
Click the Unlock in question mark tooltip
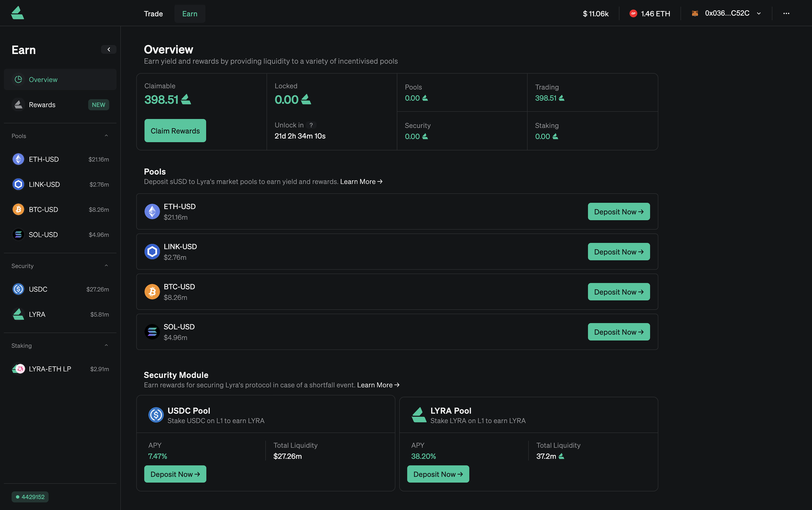pos(311,125)
